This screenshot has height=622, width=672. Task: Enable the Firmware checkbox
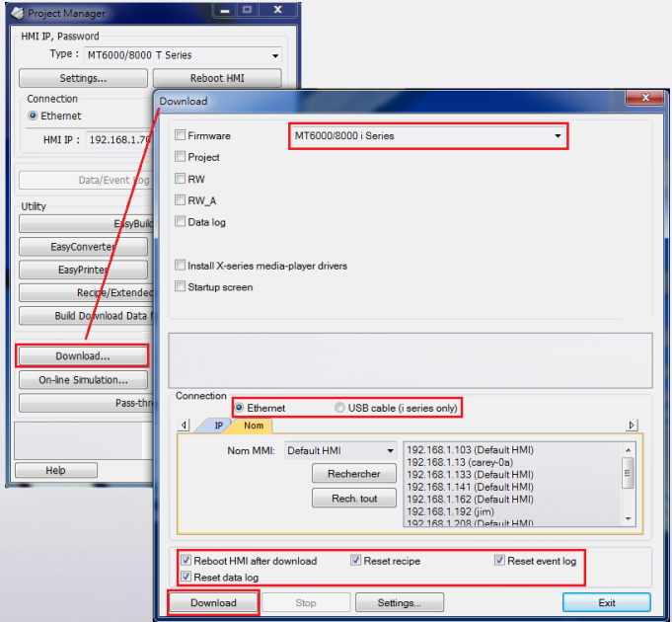[x=180, y=135]
